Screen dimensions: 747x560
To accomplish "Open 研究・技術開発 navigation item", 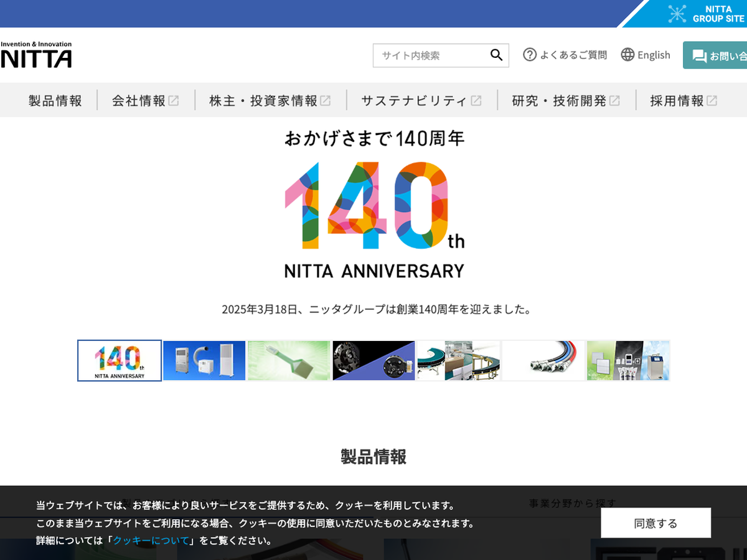I will pyautogui.click(x=559, y=100).
